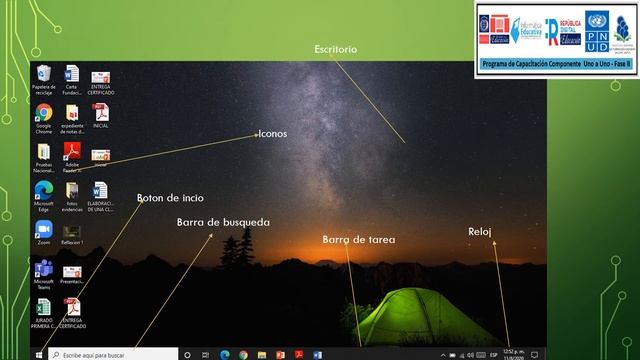
Task: Open File Explorer from the taskbar
Action: click(262, 355)
